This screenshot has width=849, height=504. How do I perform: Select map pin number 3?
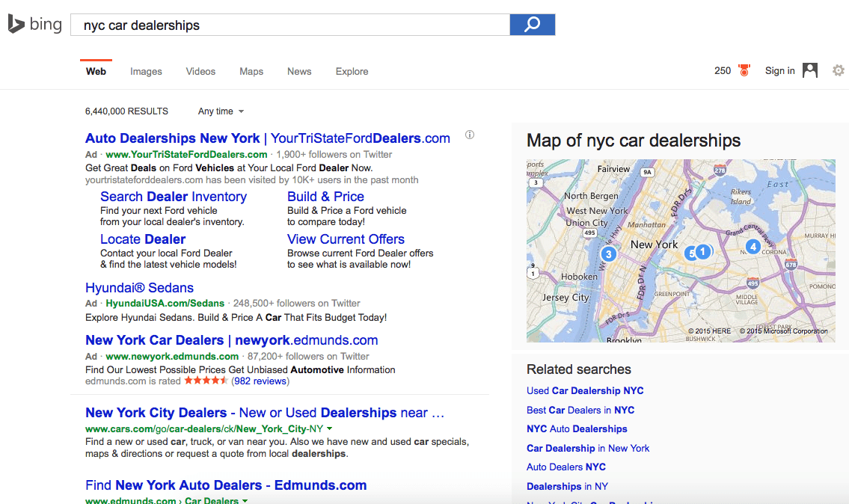[609, 254]
